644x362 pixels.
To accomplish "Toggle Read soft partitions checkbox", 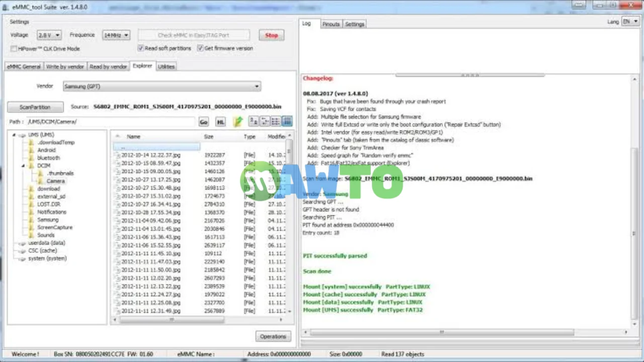I will pyautogui.click(x=140, y=48).
